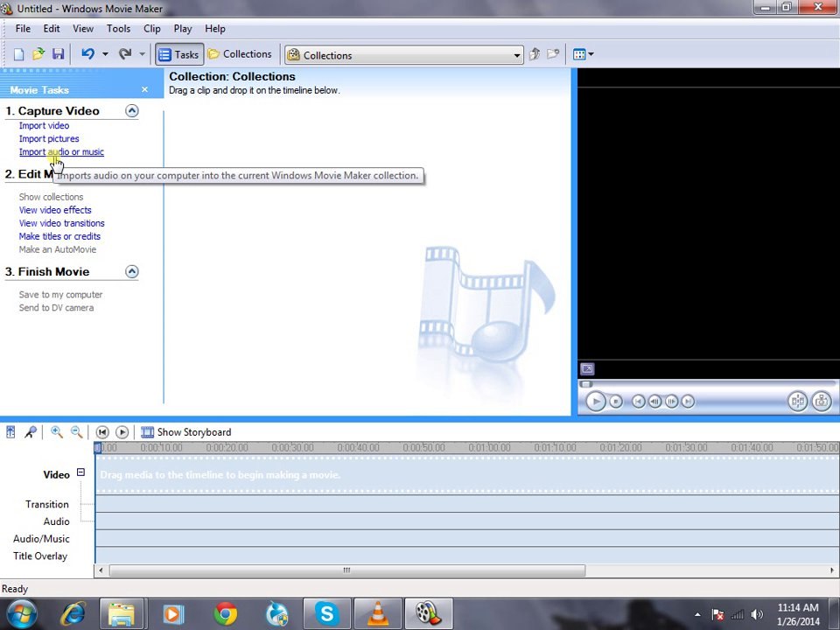Go forward to next clip in monitor
Image resolution: width=840 pixels, height=630 pixels.
click(x=688, y=402)
